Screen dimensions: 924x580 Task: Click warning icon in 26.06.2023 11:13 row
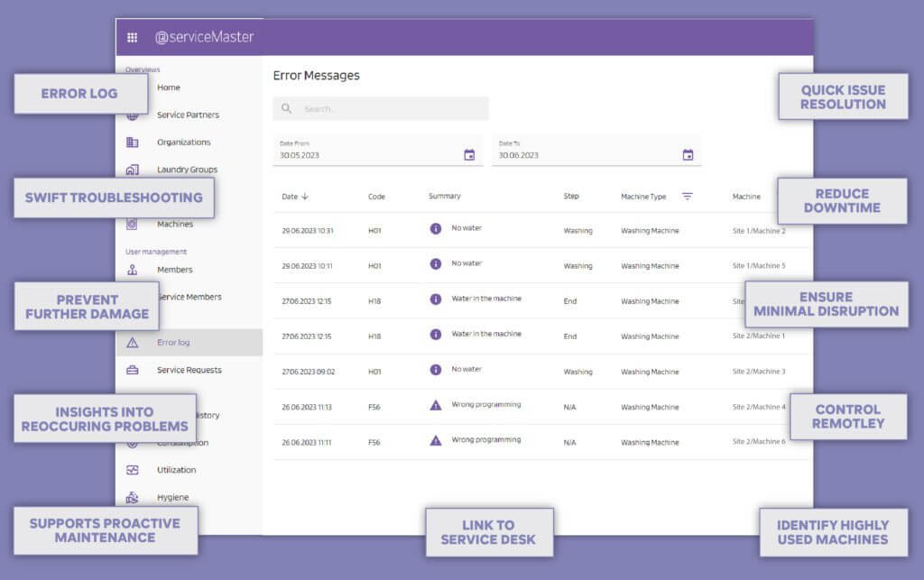tap(436, 405)
